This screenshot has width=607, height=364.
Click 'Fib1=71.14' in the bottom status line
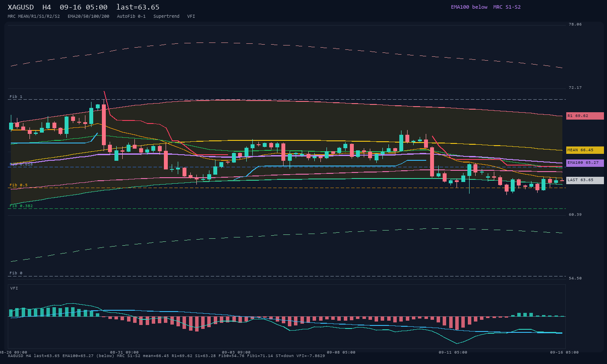click(260, 356)
